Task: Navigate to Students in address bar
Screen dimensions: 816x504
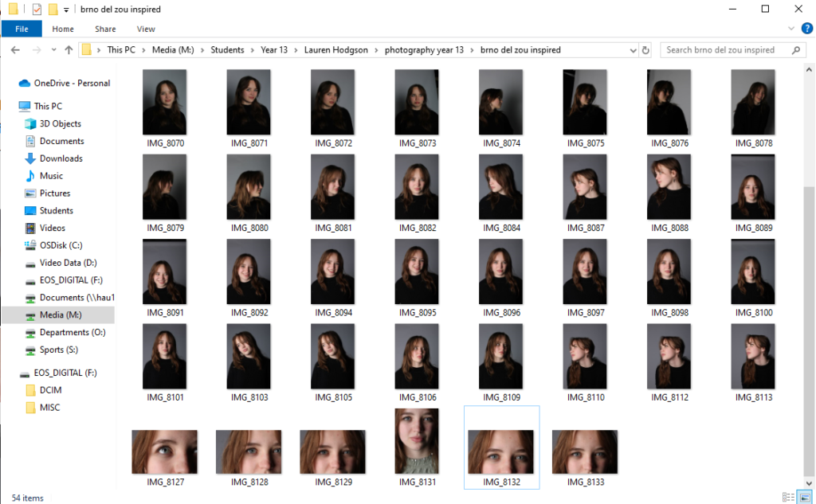Action: click(x=227, y=50)
